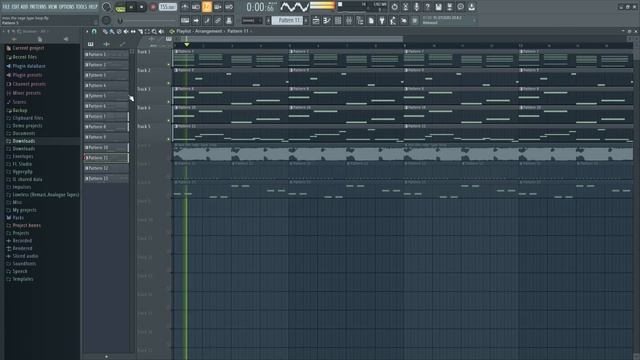Open the playlist view shortcut icon
Screen dimensions: 640x360
pyautogui.click(x=316, y=20)
